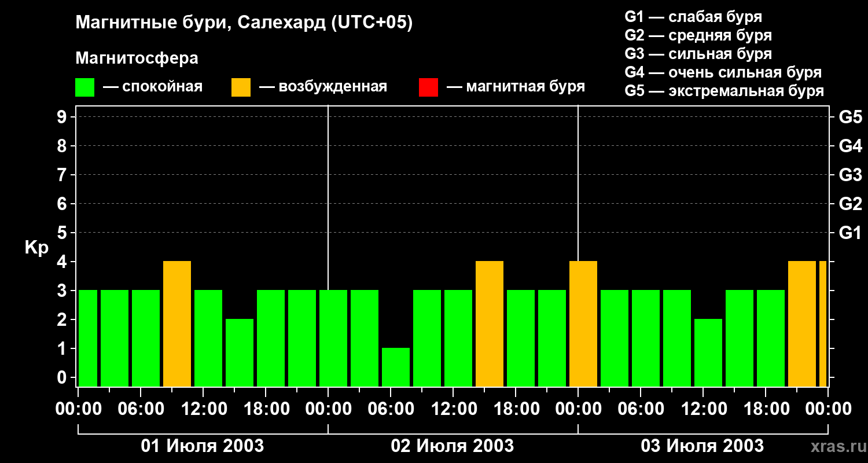The height and width of the screenshot is (463, 868).
Task: Click the 'G1 — слабая буря' legend line
Action: 693,17
